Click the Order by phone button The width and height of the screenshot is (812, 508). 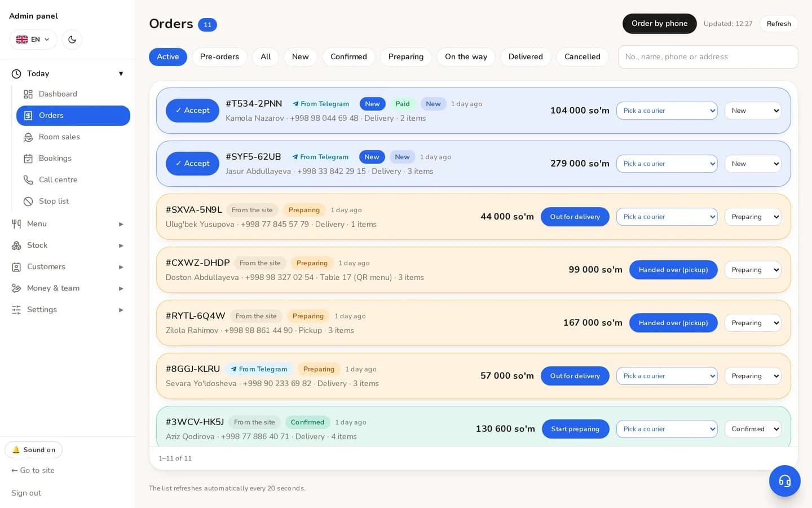[659, 24]
